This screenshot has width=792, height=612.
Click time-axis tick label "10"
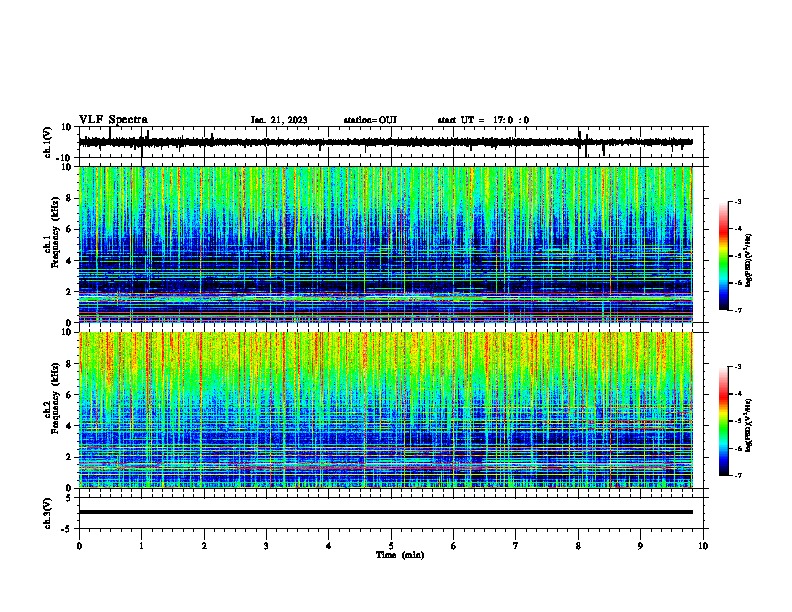pos(703,546)
